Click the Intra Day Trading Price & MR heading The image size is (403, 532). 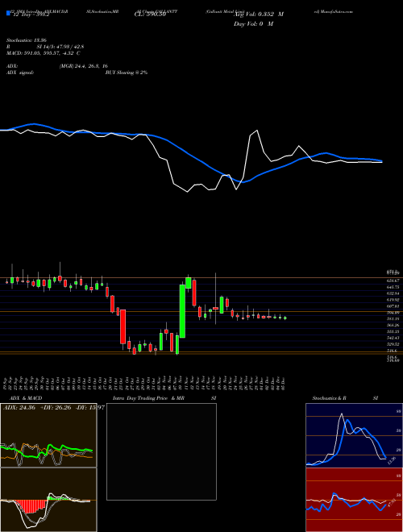click(x=148, y=398)
